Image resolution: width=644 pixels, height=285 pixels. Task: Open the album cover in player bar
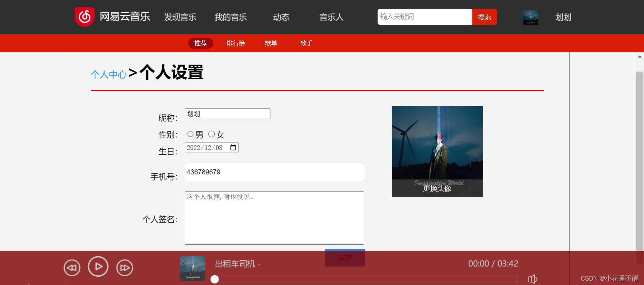(192, 268)
